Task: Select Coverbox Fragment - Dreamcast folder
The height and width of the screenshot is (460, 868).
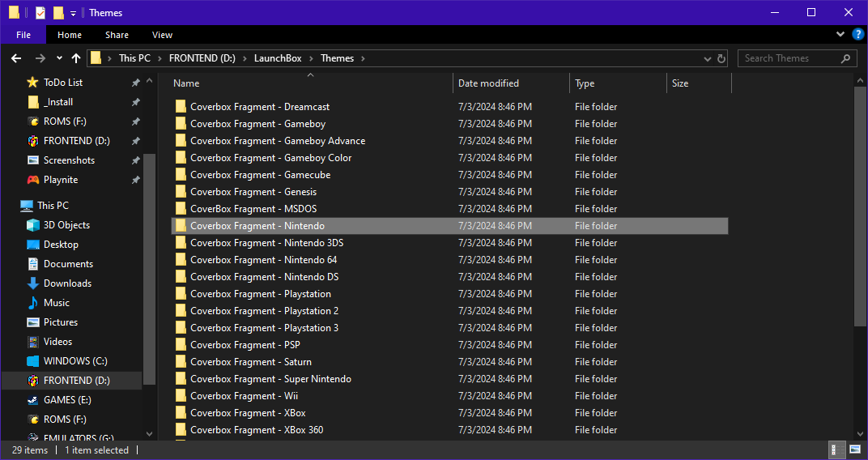Action: point(450,107)
